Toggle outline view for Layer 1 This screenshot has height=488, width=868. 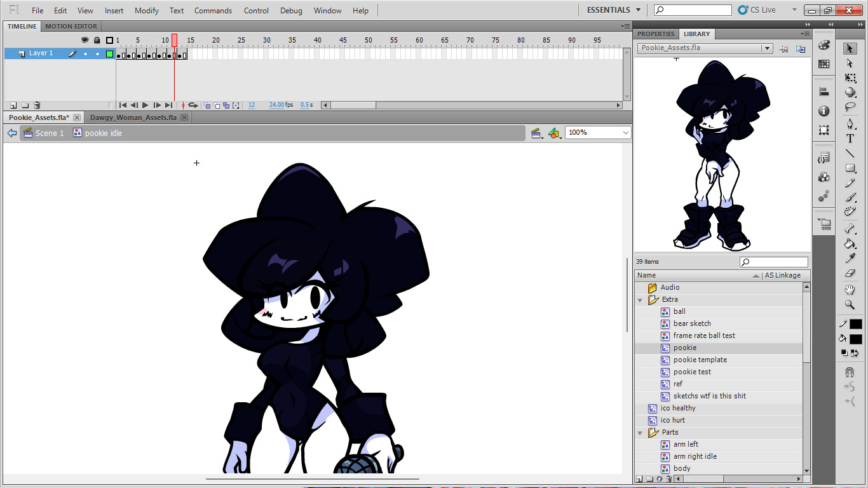point(109,54)
